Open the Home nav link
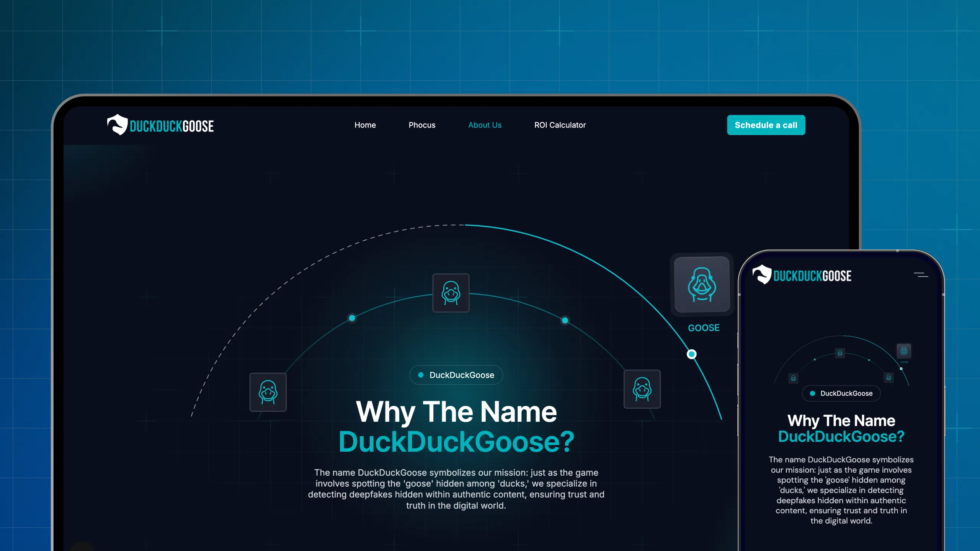980x551 pixels. [365, 125]
